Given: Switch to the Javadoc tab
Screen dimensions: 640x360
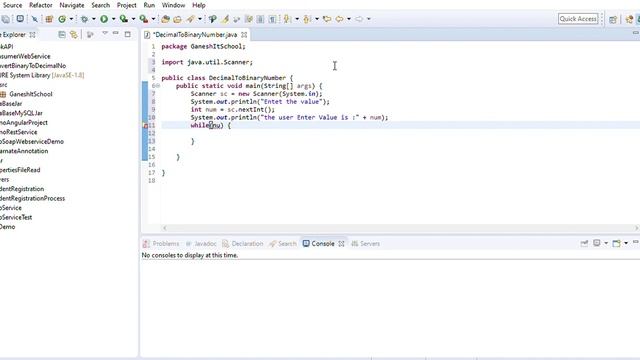Looking at the screenshot, I should [x=201, y=244].
